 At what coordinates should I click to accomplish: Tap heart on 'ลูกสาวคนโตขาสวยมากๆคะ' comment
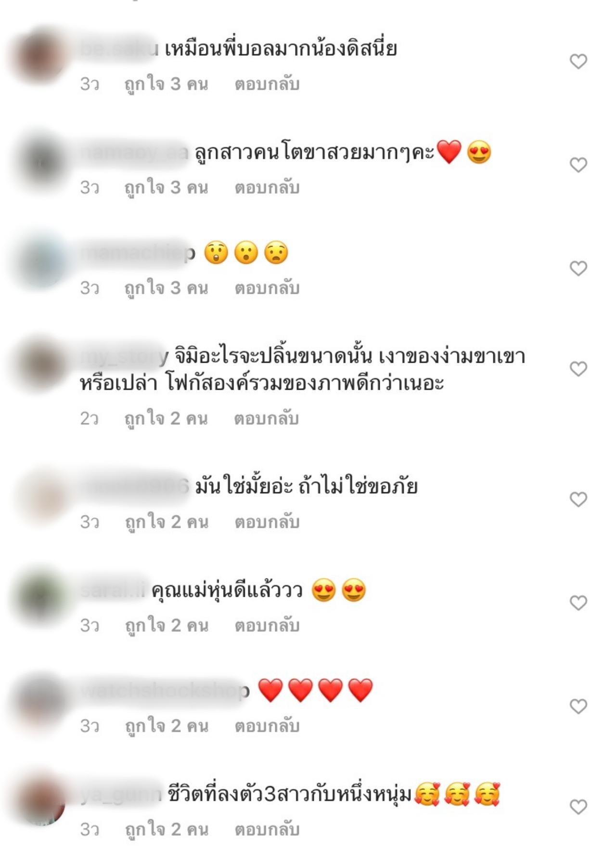(578, 165)
